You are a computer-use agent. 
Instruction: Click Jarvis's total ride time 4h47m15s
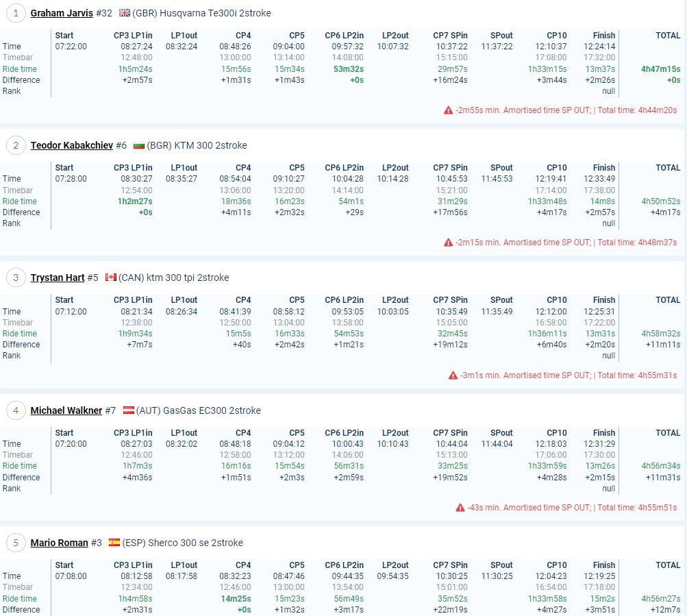[x=661, y=69]
